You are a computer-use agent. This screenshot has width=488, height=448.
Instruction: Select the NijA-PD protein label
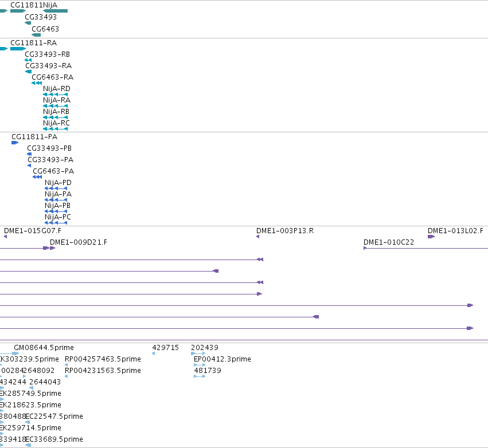[x=58, y=183]
